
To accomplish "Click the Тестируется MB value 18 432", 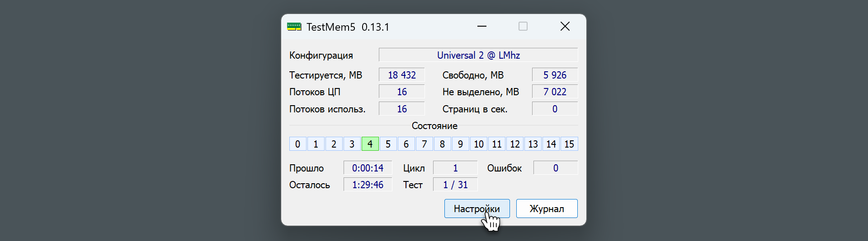I will (401, 75).
